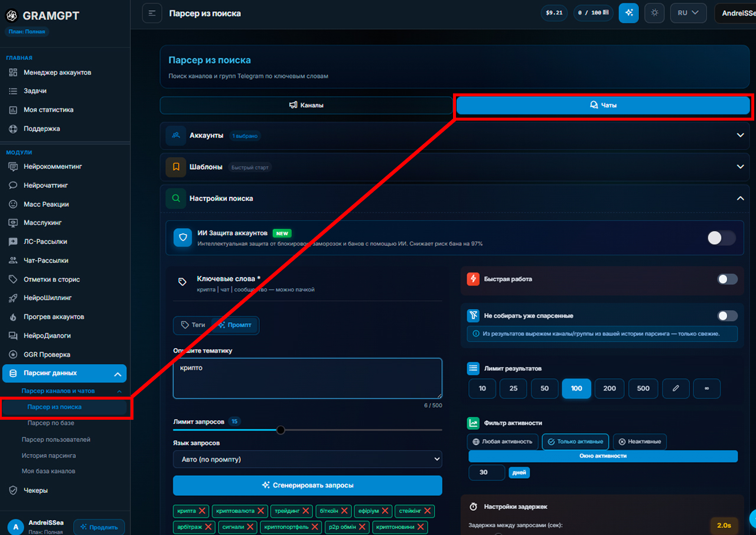Click the Прогрев аккаунтов flame icon
The height and width of the screenshot is (535, 756).
[x=13, y=317]
